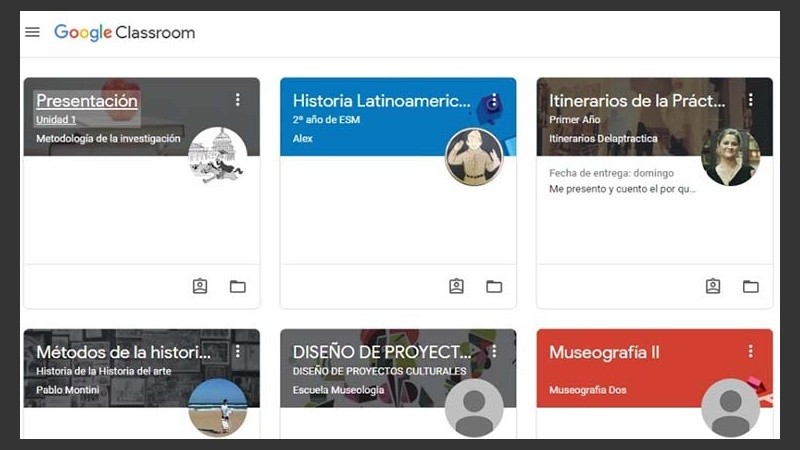The image size is (800, 450).
Task: Open the Historia Latinoamericana class link
Action: [380, 101]
